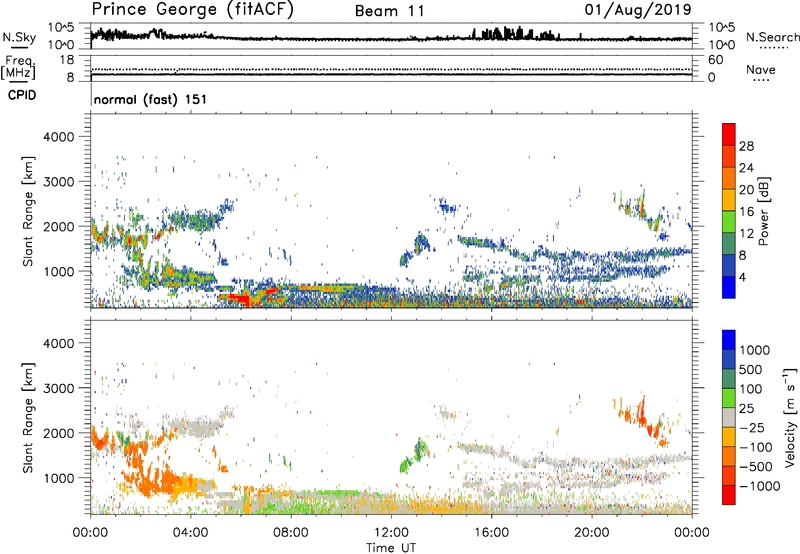Select the "08:00" time tick label

click(291, 533)
